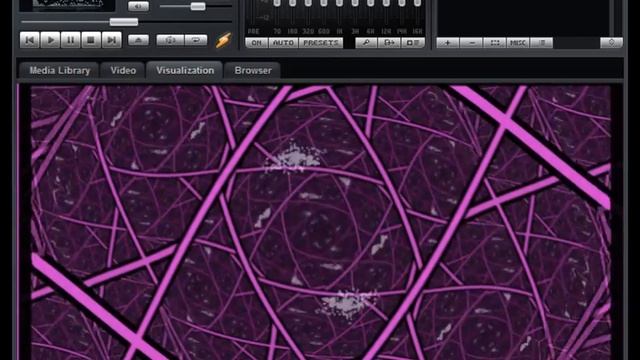Add files with the playlist plus button
The image size is (640, 360).
(x=448, y=43)
